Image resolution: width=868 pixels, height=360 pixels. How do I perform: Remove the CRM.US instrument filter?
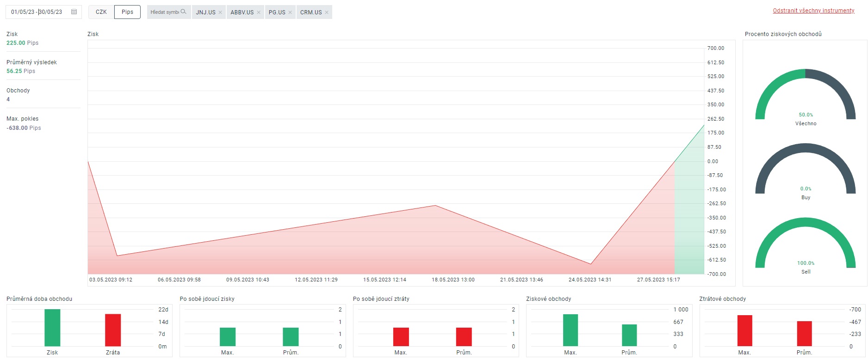tap(327, 12)
